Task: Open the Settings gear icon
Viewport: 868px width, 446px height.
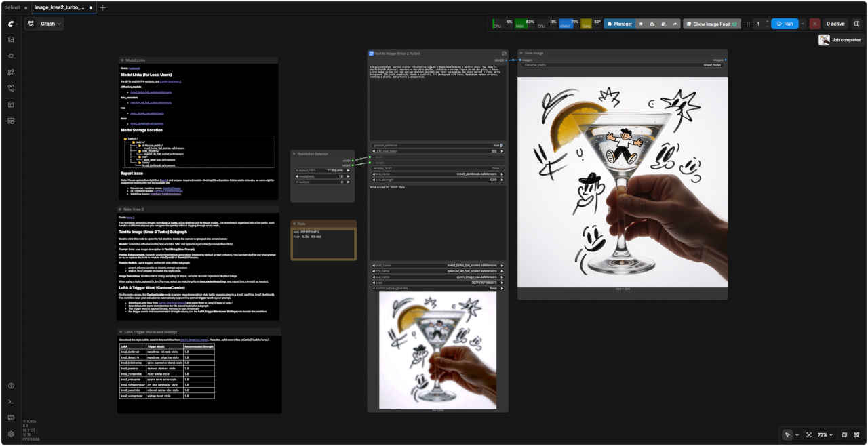Action: [x=11, y=434]
